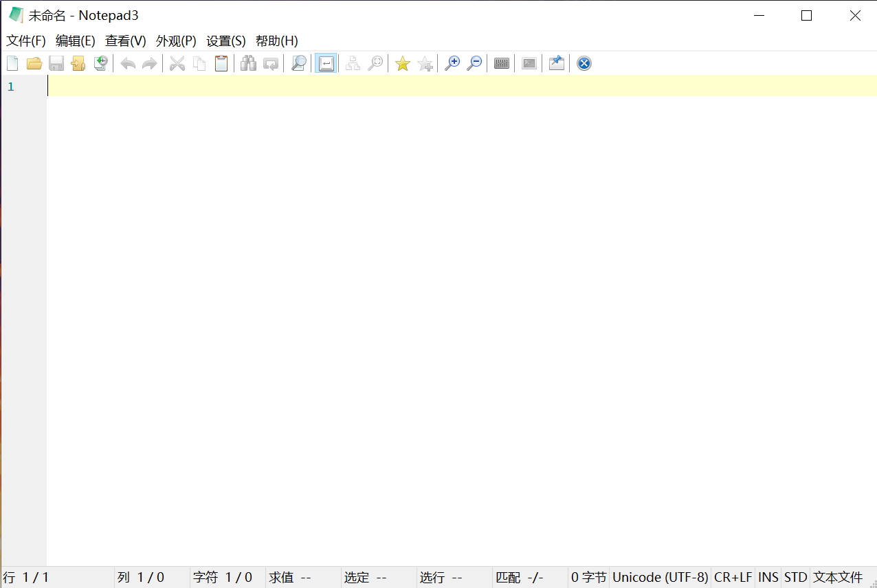Viewport: 877px width, 588px height.
Task: Click the 行 1 / 1 status field
Action: (27, 578)
